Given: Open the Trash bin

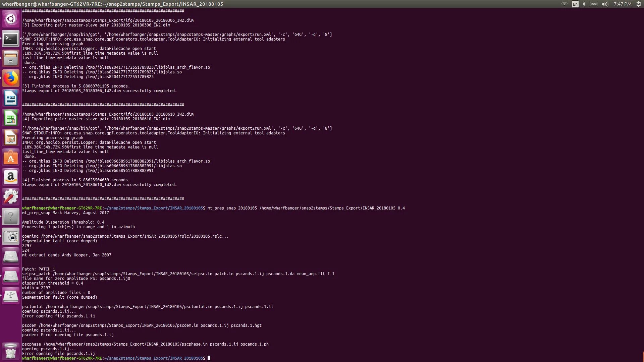Looking at the screenshot, I should (x=11, y=351).
